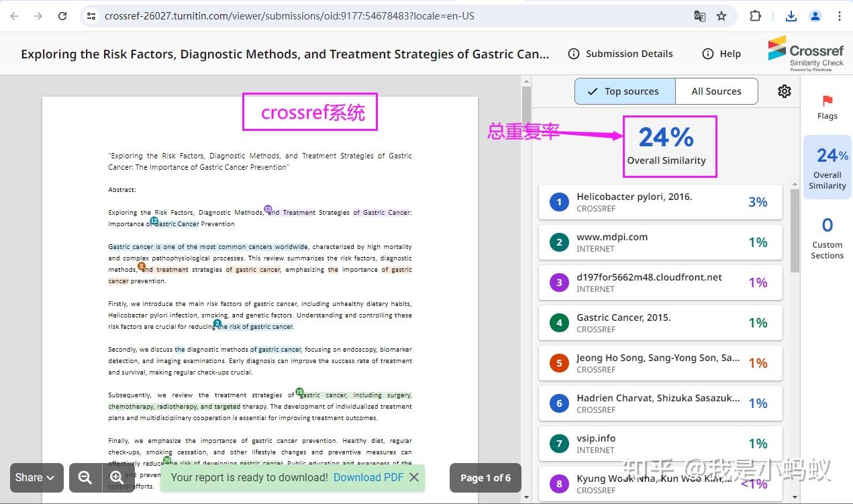Screen dimensions: 853x504
Task: Click purple number 3 source badge
Action: click(559, 283)
